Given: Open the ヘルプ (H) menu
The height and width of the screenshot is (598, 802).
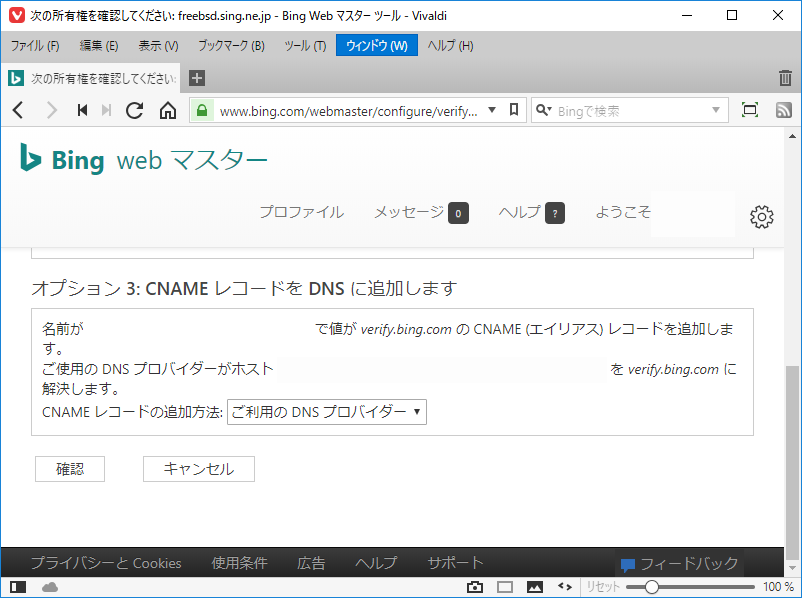Looking at the screenshot, I should [450, 46].
